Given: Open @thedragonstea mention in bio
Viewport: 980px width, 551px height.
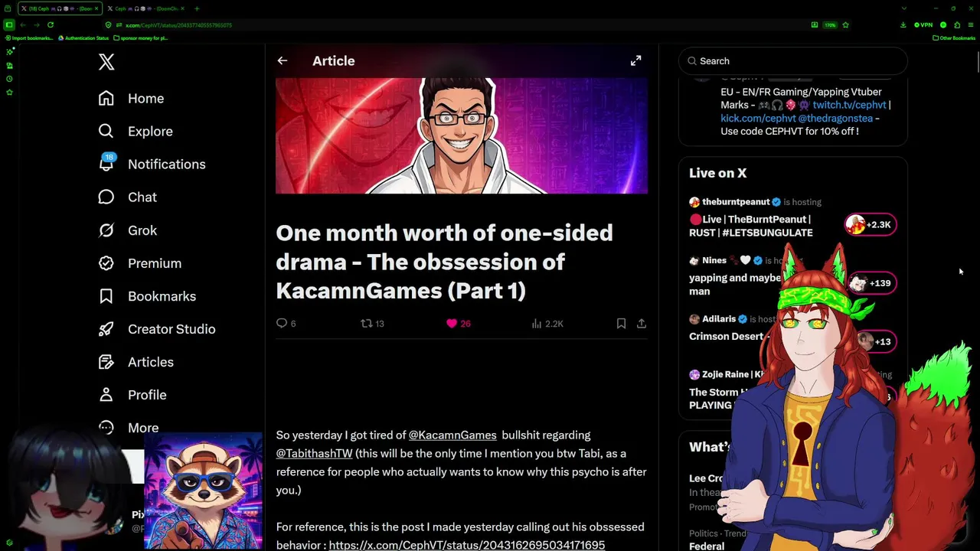Looking at the screenshot, I should (x=835, y=118).
